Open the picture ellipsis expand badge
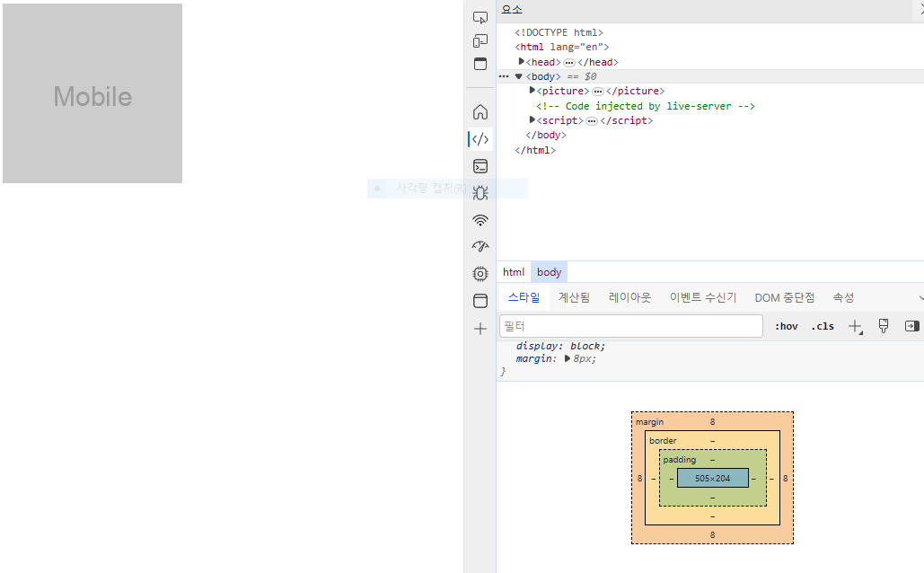 coord(597,92)
